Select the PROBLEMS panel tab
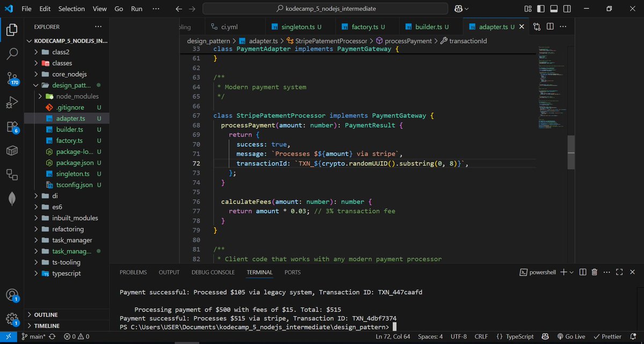Screen dimensions: 644x344 coord(133,272)
